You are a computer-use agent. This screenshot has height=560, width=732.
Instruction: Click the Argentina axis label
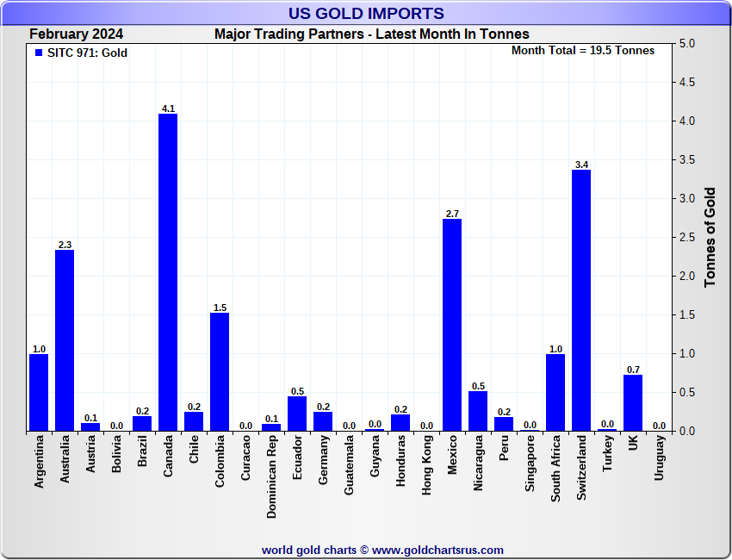(x=40, y=462)
